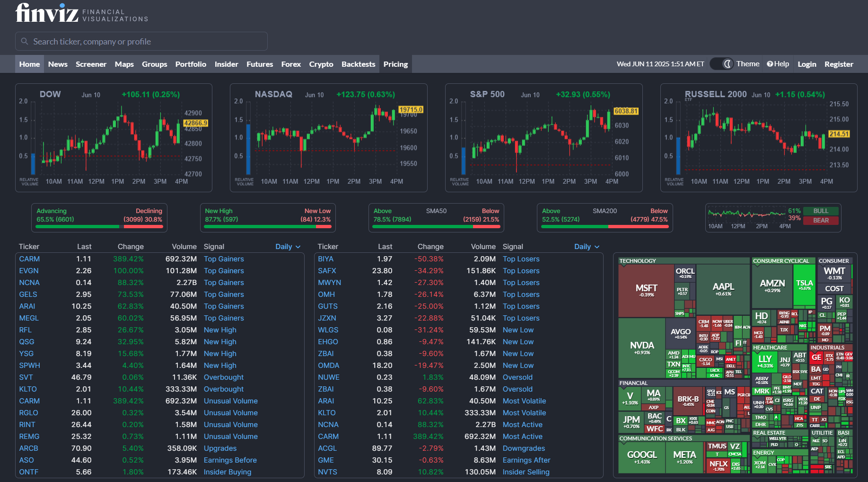Click New High signal for QSG

pos(220,342)
